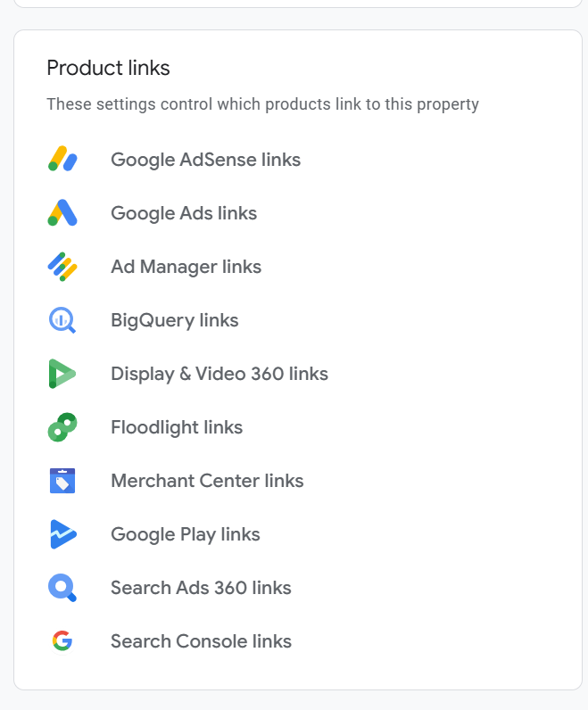This screenshot has width=588, height=710.
Task: Open Google AdSense links
Action: 205,160
